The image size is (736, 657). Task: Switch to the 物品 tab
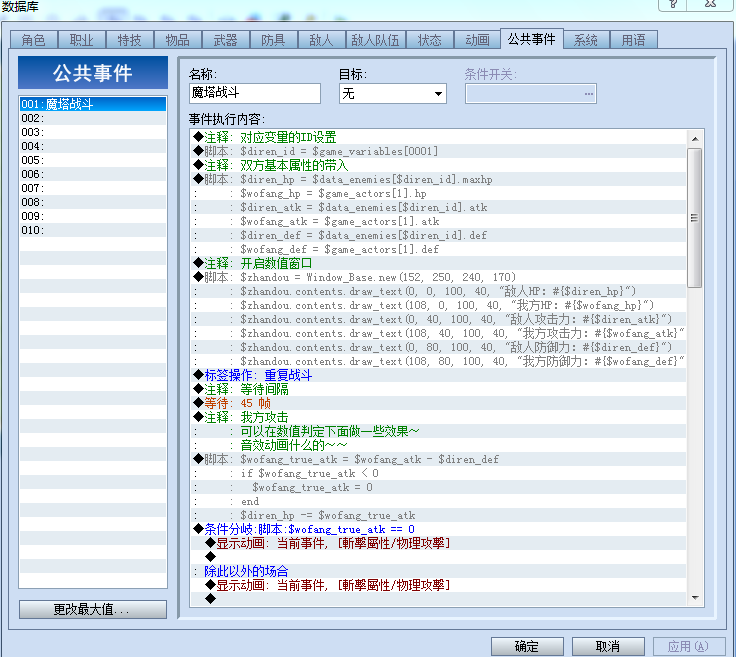coord(177,40)
